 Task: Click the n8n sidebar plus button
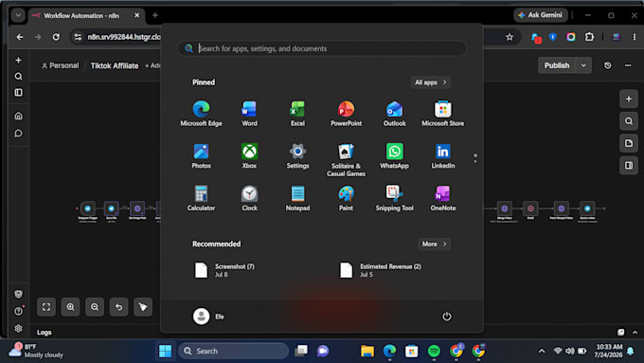[19, 61]
